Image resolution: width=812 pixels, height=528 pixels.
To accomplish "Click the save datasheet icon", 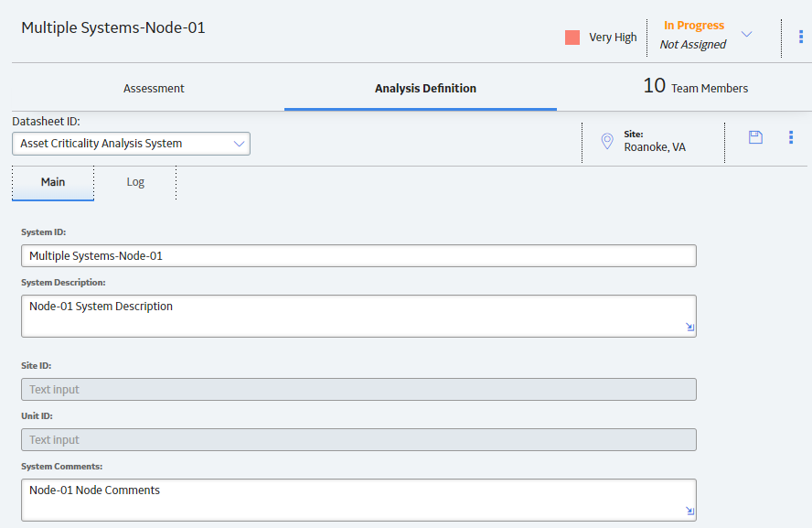I will (755, 137).
